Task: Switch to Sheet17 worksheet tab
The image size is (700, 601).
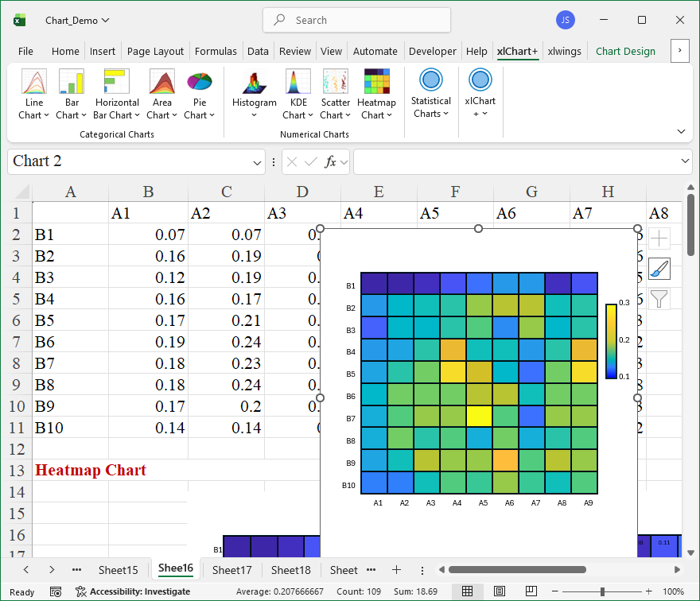Action: coord(231,570)
